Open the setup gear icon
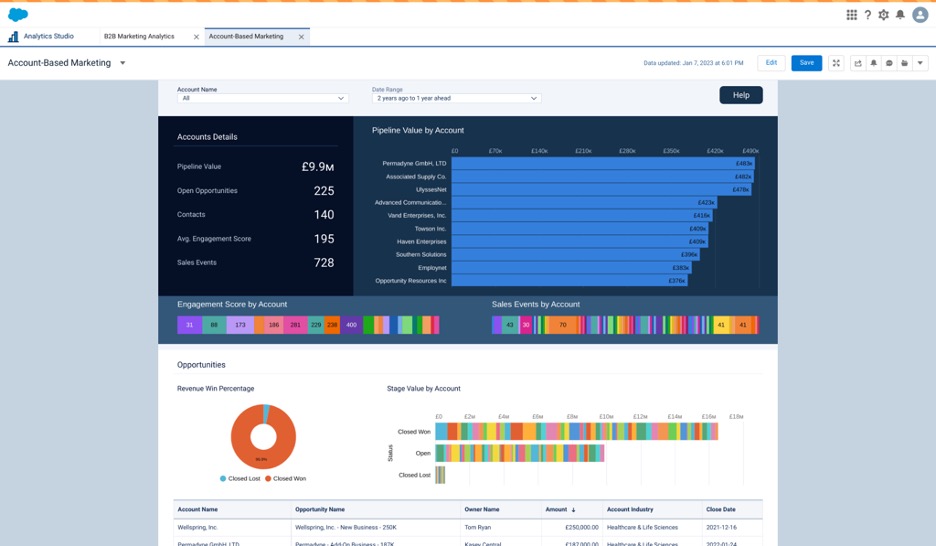Screen dimensions: 936x546 click(x=883, y=15)
